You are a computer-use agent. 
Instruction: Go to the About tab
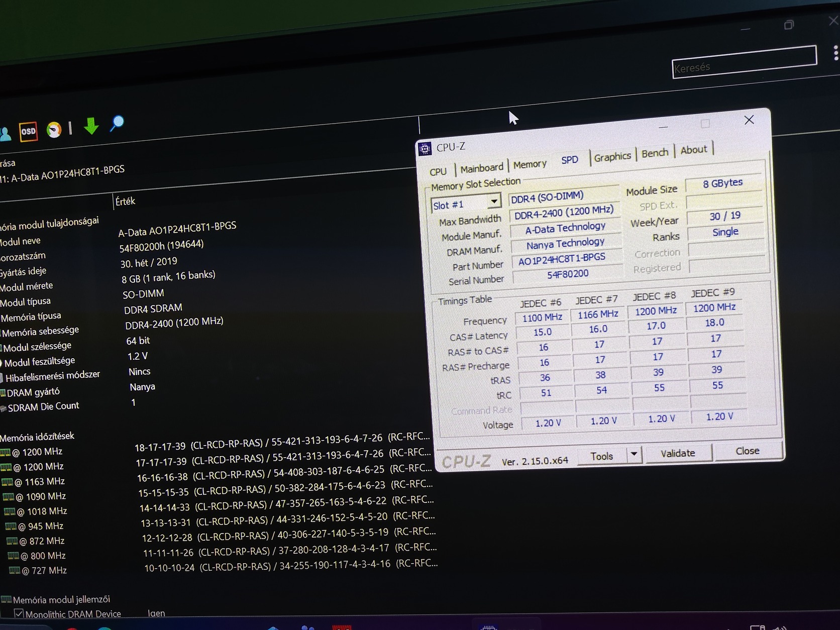click(x=694, y=150)
